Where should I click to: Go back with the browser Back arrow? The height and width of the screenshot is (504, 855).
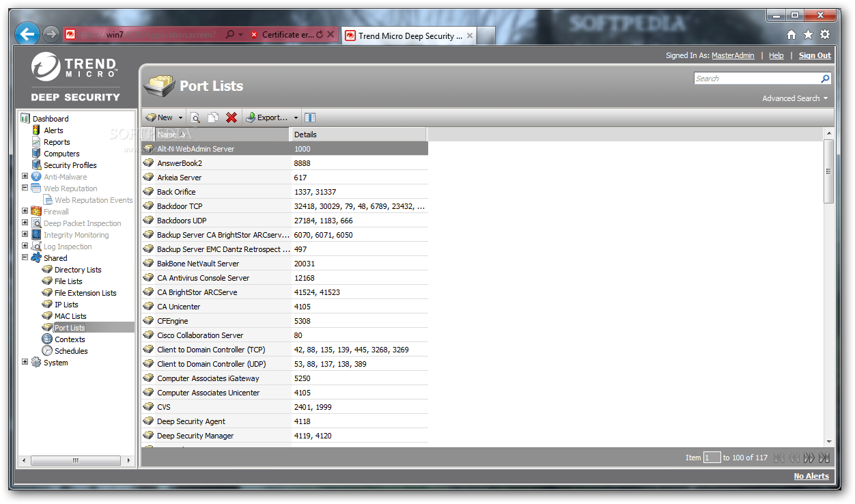pyautogui.click(x=27, y=33)
